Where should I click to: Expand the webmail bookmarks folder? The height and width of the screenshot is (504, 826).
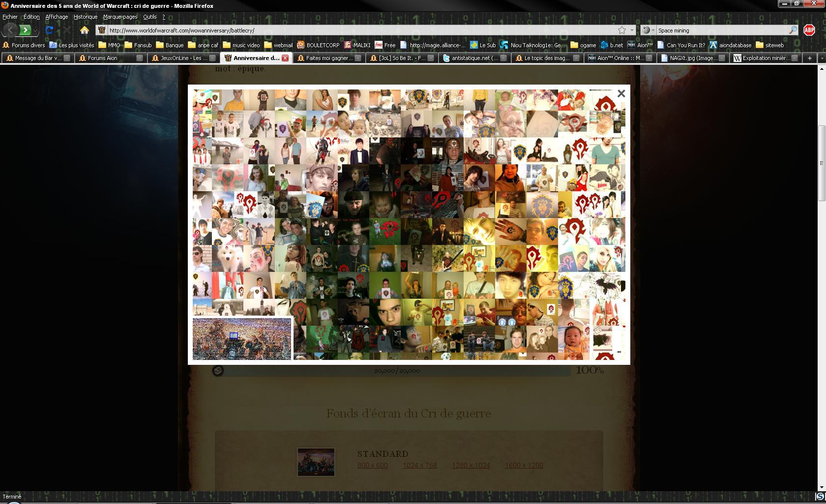pos(278,45)
